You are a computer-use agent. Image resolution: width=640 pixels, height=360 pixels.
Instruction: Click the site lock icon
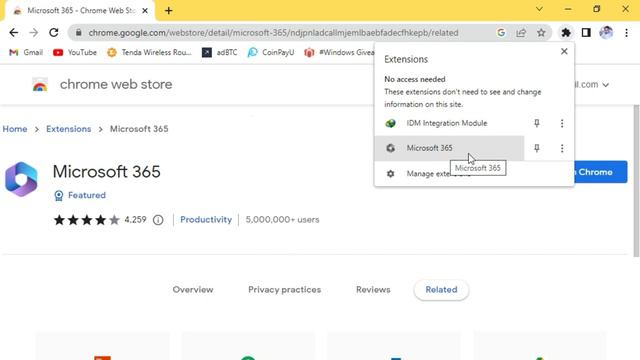[79, 33]
